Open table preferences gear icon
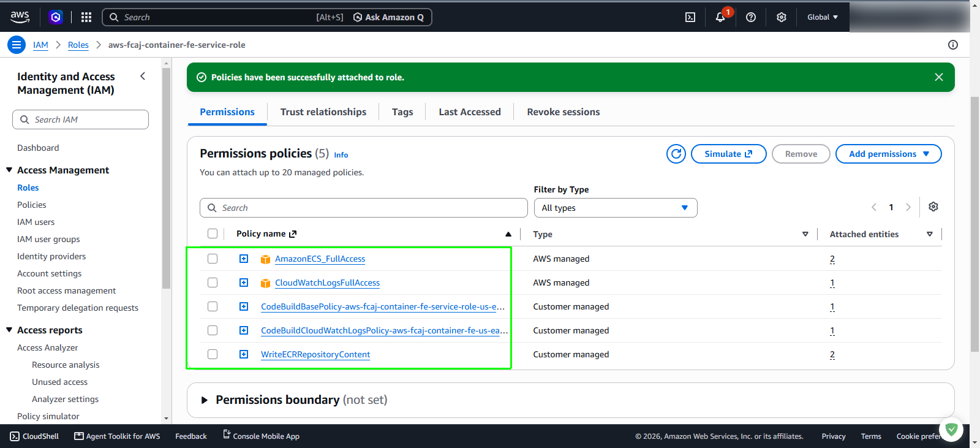The width and height of the screenshot is (980, 448). pos(933,207)
